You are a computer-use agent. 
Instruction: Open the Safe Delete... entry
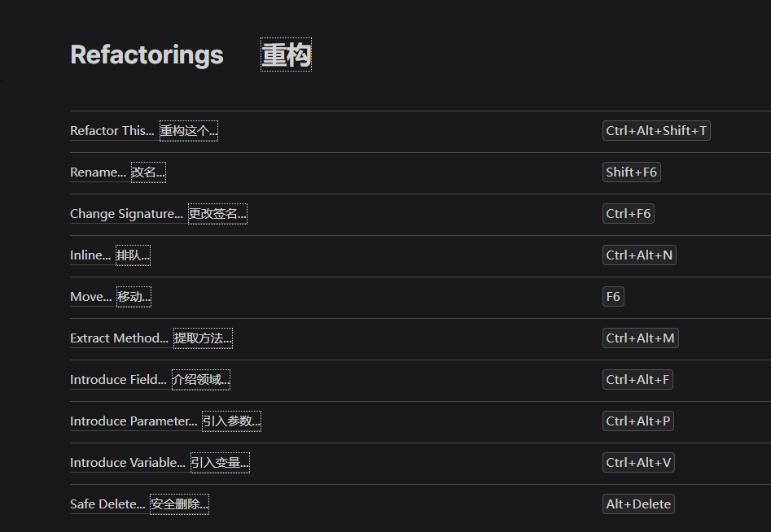tap(107, 504)
